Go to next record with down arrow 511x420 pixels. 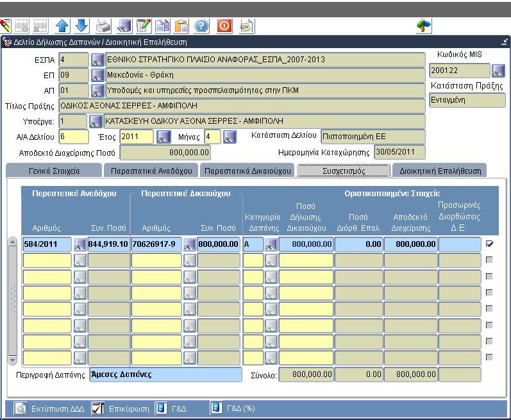click(x=82, y=26)
